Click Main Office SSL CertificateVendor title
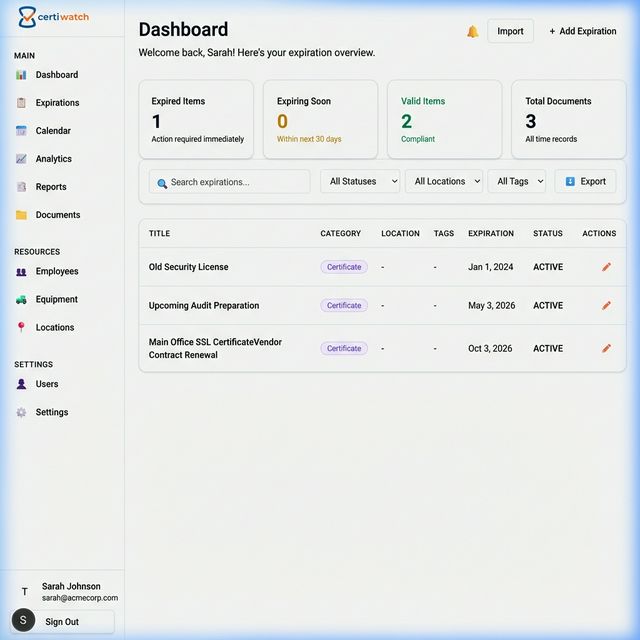Viewport: 640px width, 640px height. point(215,348)
